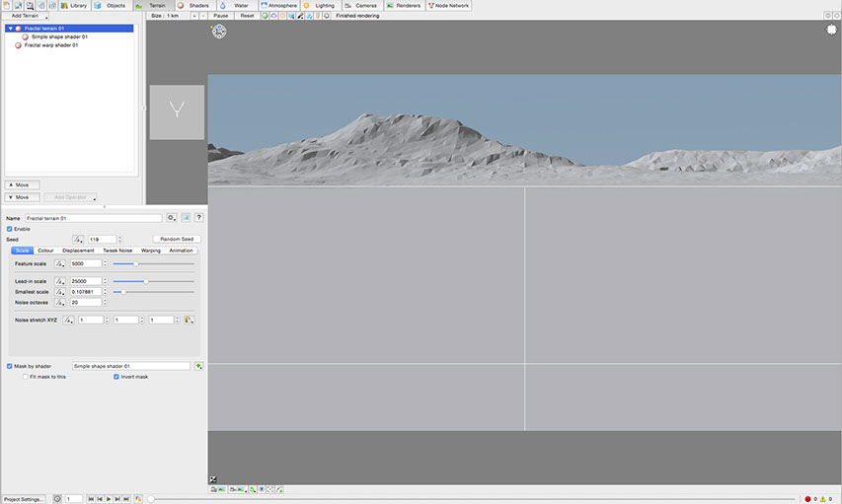Collapse the Fractal terrain 01 tree node
Image resolution: width=842 pixels, height=504 pixels.
[10, 29]
